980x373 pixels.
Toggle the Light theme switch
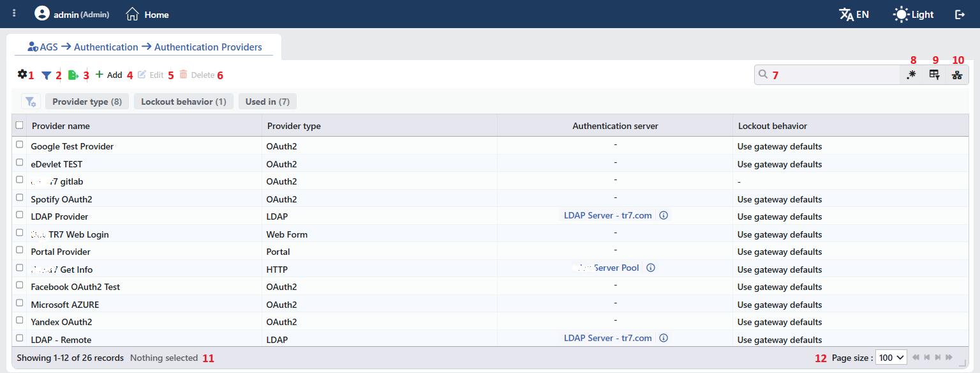click(x=914, y=14)
